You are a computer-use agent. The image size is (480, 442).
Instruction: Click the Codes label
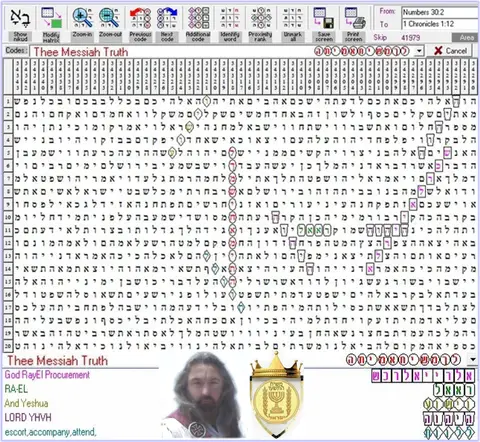(16, 50)
